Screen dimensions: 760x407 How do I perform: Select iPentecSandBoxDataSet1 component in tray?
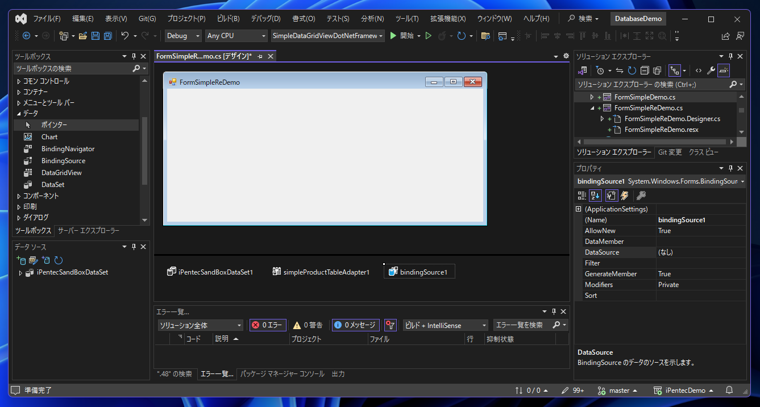(x=210, y=272)
